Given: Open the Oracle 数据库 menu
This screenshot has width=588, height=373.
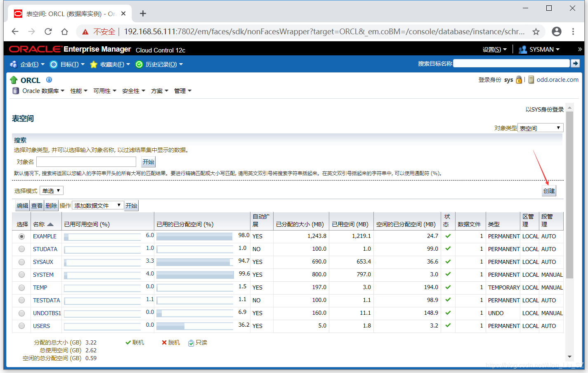Looking at the screenshot, I should coord(43,91).
